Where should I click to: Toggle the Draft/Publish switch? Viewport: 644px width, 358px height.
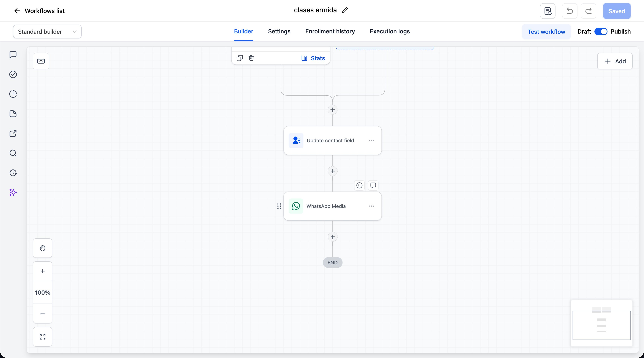pyautogui.click(x=601, y=32)
